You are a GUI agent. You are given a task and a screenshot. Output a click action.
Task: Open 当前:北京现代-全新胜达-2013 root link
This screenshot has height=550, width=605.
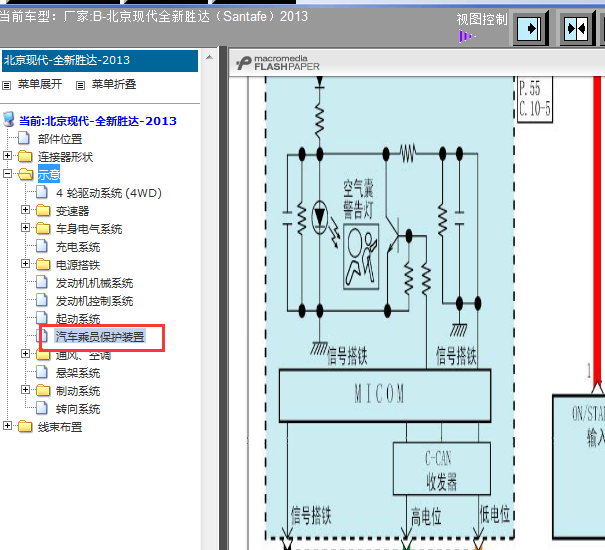pos(98,121)
